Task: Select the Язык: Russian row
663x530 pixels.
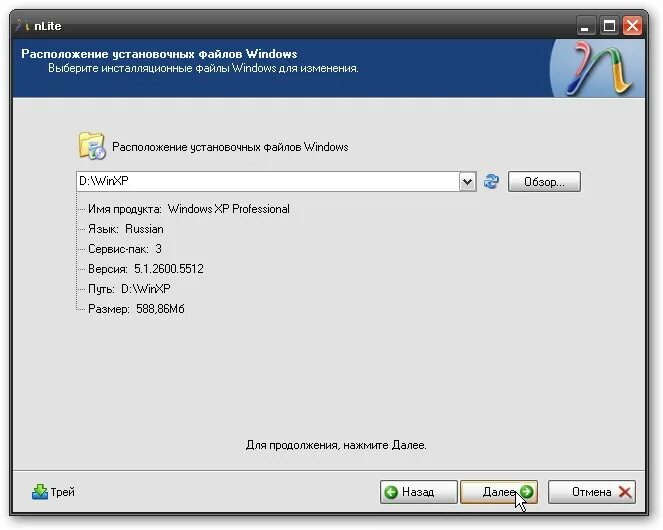Action: click(x=126, y=229)
